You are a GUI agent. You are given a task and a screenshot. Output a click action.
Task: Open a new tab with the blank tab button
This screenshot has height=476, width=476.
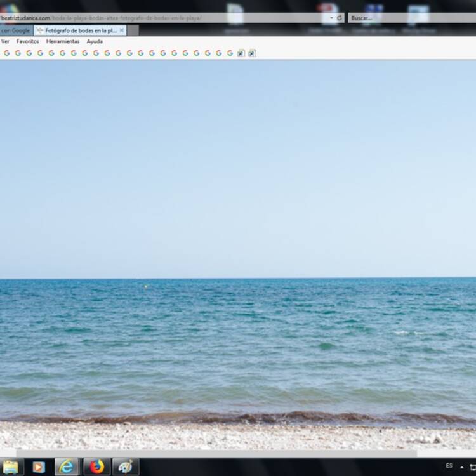coord(133,30)
